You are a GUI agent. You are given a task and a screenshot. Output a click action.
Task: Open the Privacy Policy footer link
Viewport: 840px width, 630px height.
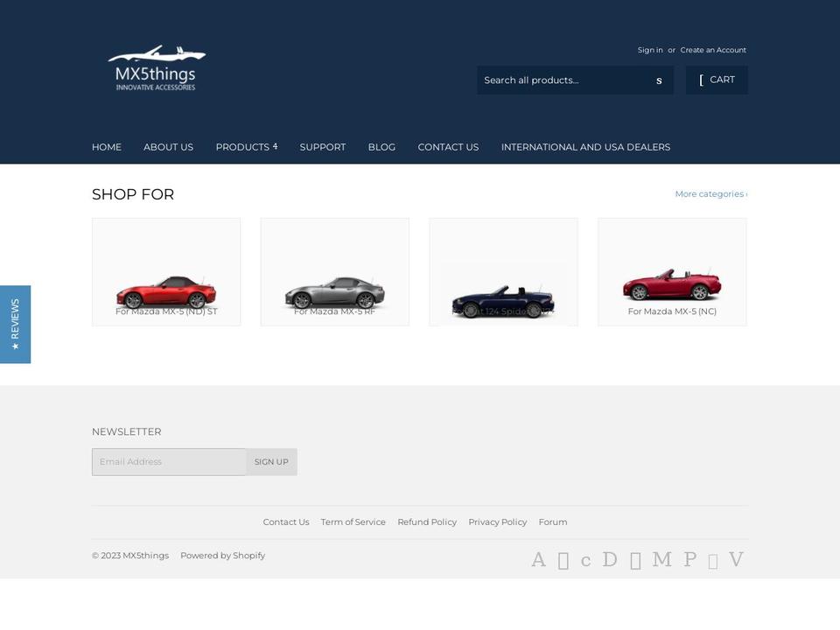497,521
